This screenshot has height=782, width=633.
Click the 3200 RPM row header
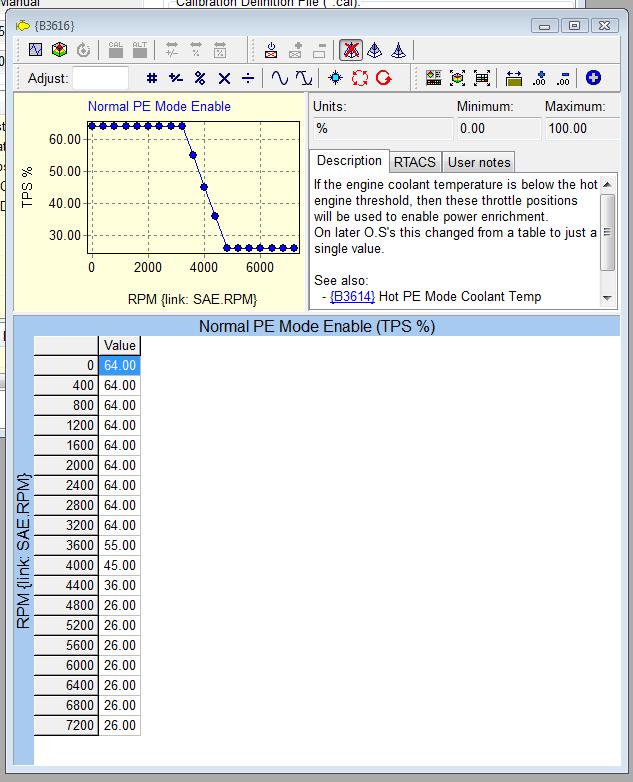pos(66,525)
